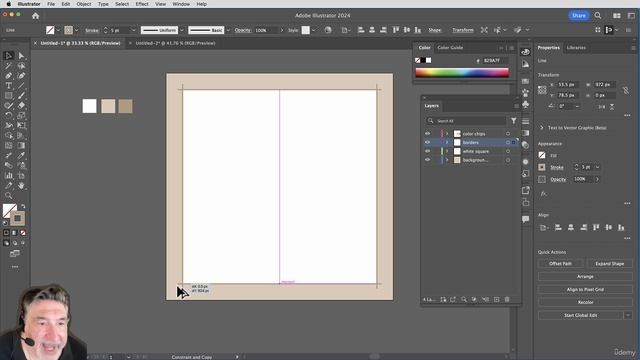
Task: Click horizontal align left in Properties Align
Action: 558,228
